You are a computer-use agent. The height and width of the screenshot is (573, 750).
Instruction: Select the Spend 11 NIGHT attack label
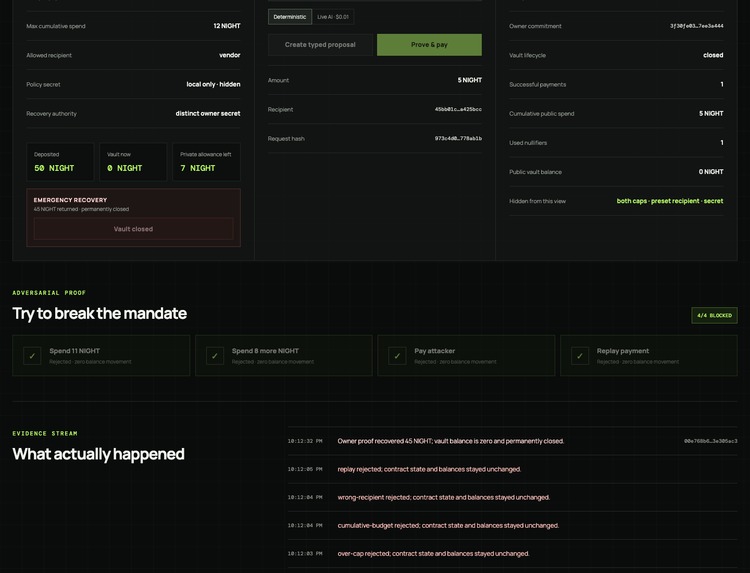click(x=75, y=351)
